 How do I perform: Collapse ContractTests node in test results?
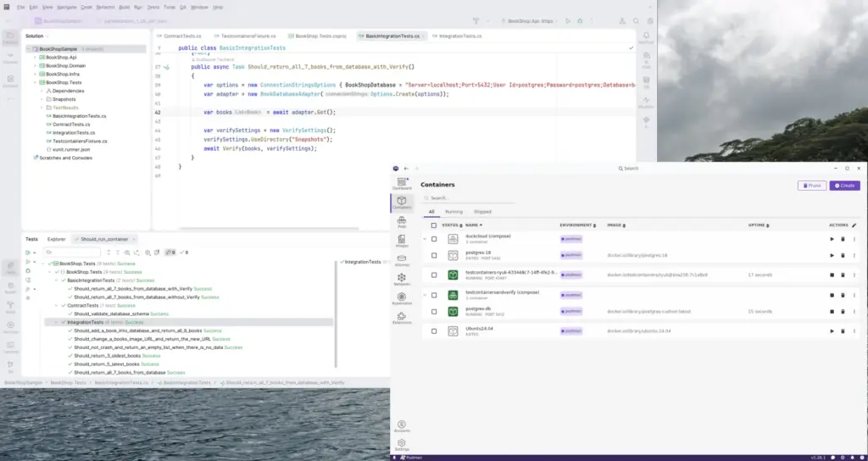[x=56, y=305]
